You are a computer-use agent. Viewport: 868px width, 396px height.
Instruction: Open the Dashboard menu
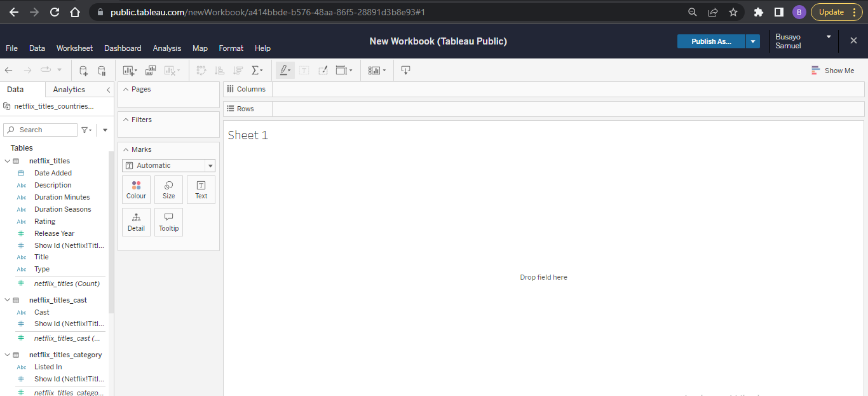pyautogui.click(x=123, y=48)
